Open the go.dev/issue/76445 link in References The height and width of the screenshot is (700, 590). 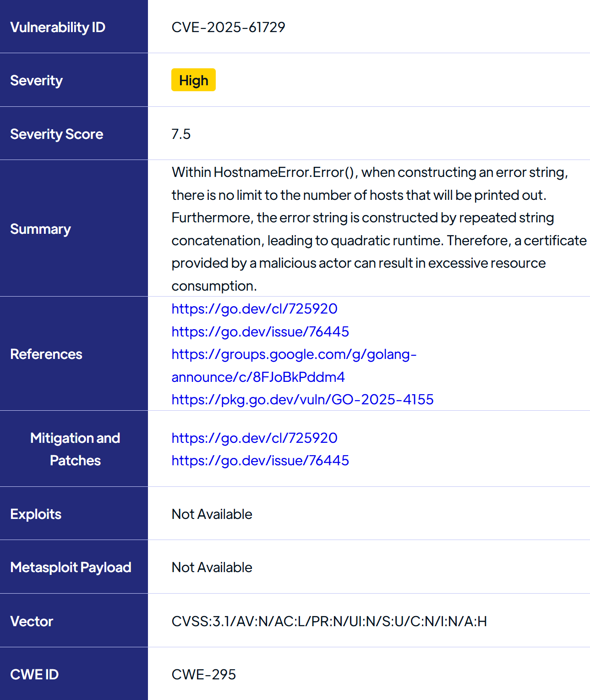pos(260,331)
